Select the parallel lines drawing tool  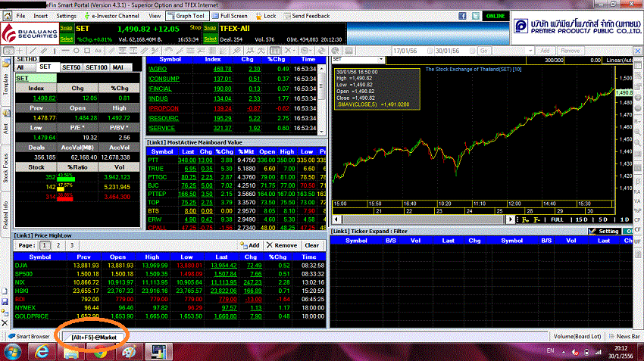43,51
